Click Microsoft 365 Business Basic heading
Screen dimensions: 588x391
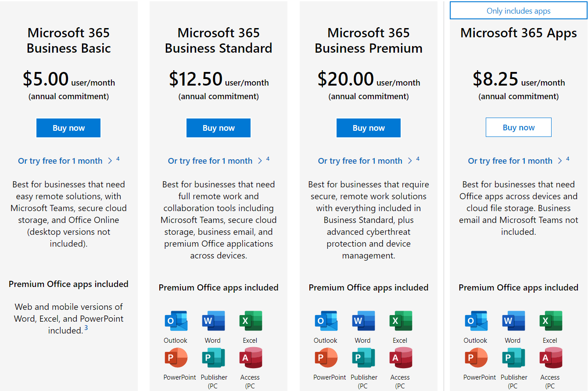tap(68, 40)
